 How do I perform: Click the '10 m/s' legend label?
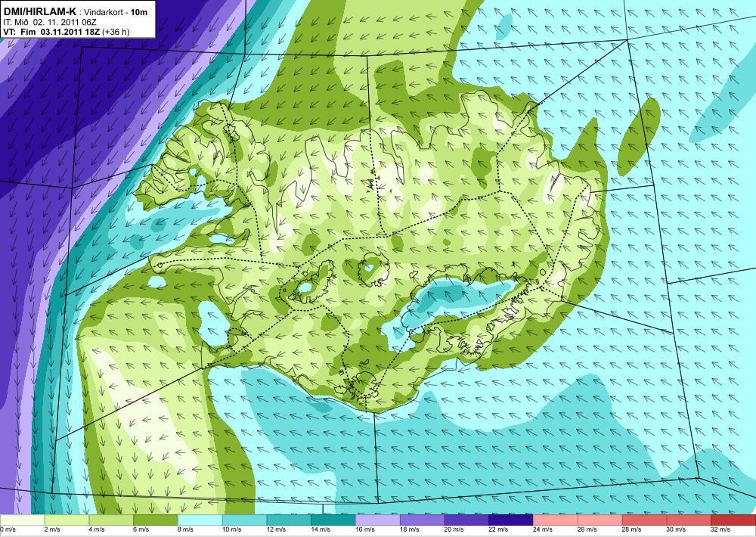(232, 529)
